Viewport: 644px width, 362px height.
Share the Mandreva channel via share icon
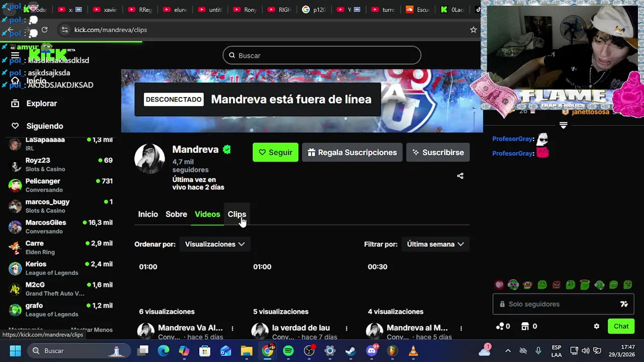coord(460,176)
